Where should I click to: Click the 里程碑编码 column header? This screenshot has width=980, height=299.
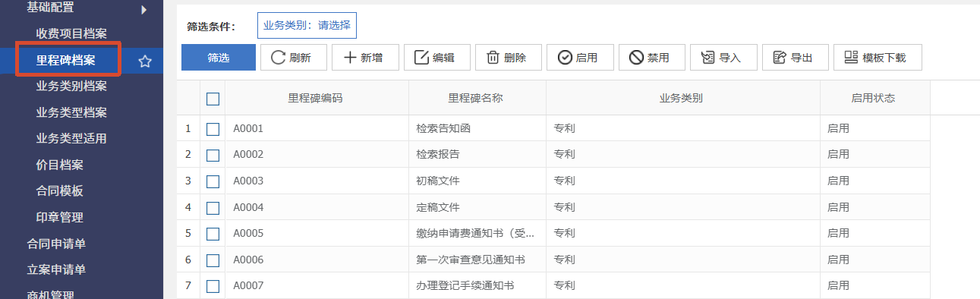[317, 98]
